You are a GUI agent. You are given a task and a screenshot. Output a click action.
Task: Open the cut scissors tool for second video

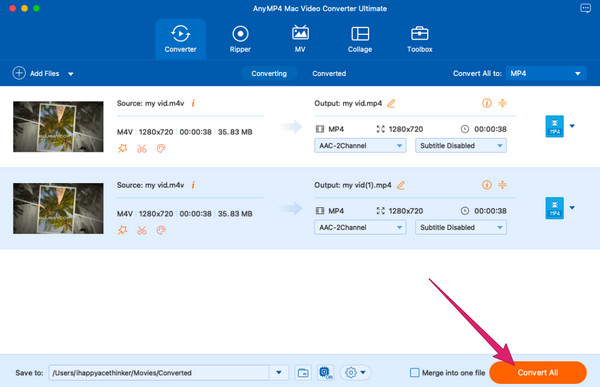pyautogui.click(x=142, y=230)
